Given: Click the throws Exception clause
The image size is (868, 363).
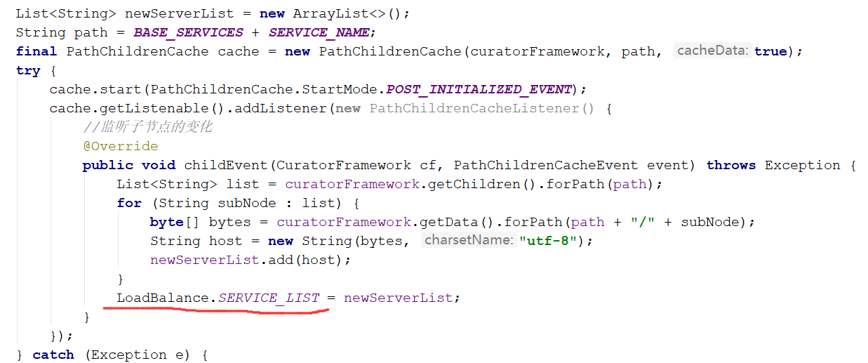Looking at the screenshot, I should 773,165.
